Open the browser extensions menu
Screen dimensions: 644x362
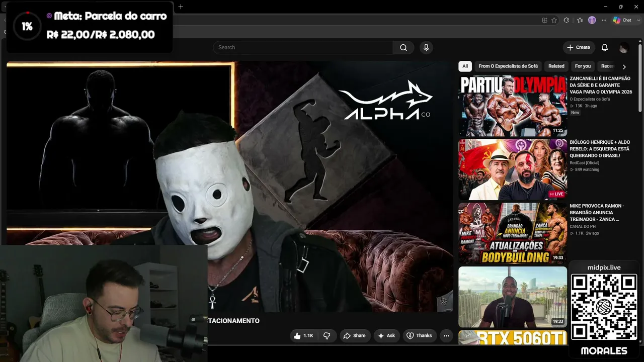click(x=567, y=20)
